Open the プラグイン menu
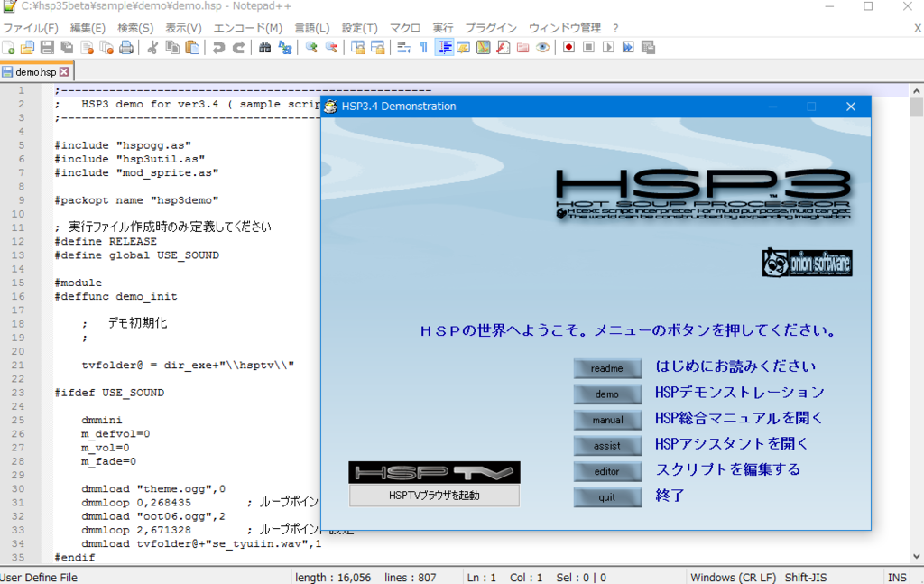 [x=490, y=28]
